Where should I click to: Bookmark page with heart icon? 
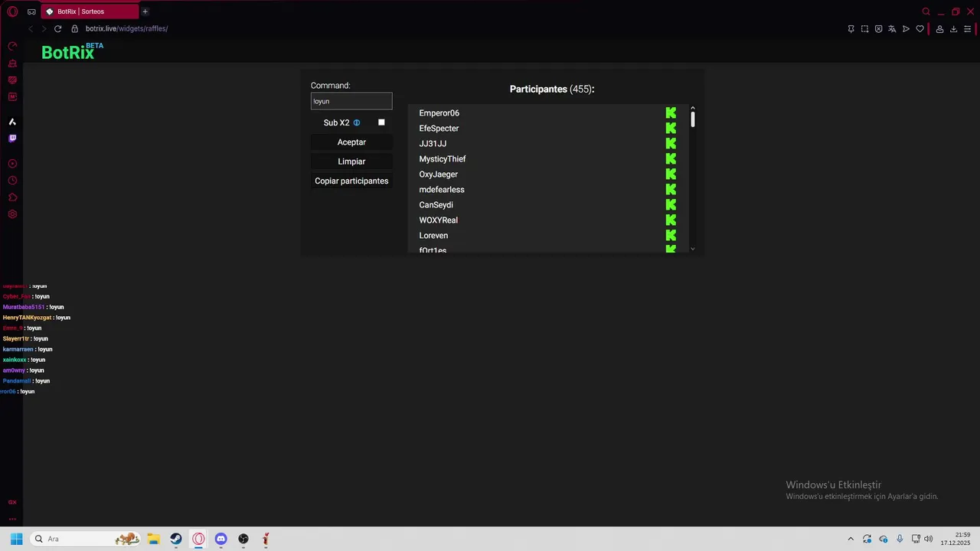coord(920,29)
